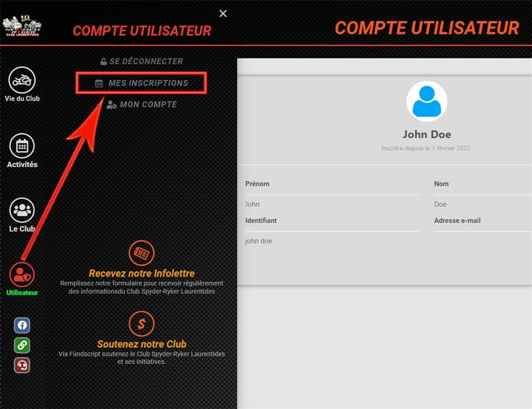Choose Se déconnecter from the menu
Screen dimensions: 532x409
(141, 61)
